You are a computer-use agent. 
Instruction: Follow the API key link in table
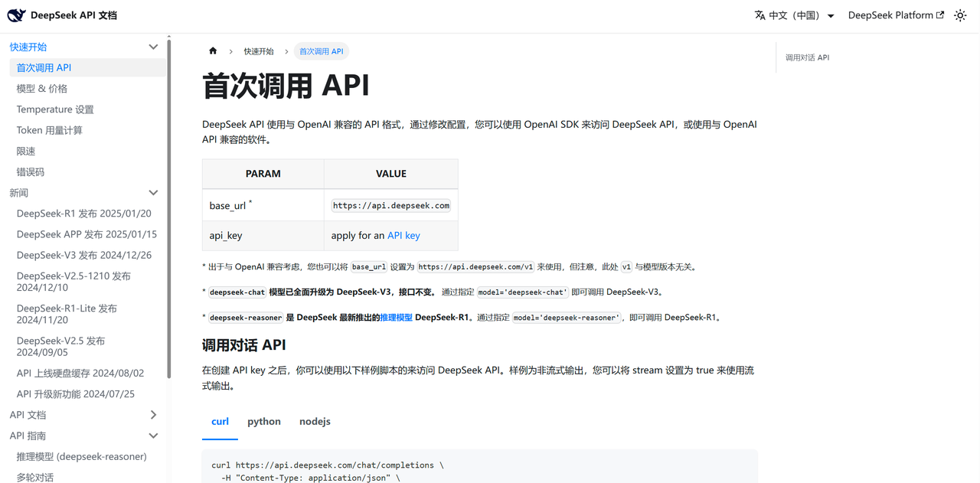coord(403,236)
